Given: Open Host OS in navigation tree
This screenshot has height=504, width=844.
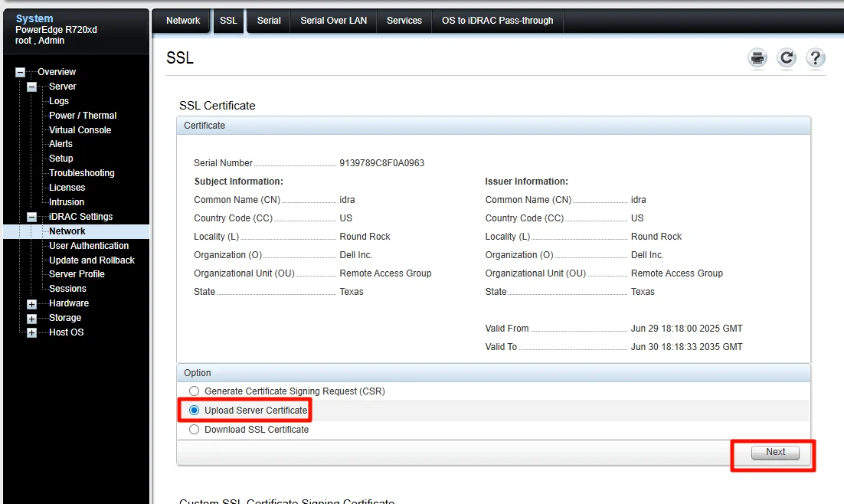Looking at the screenshot, I should tap(66, 332).
